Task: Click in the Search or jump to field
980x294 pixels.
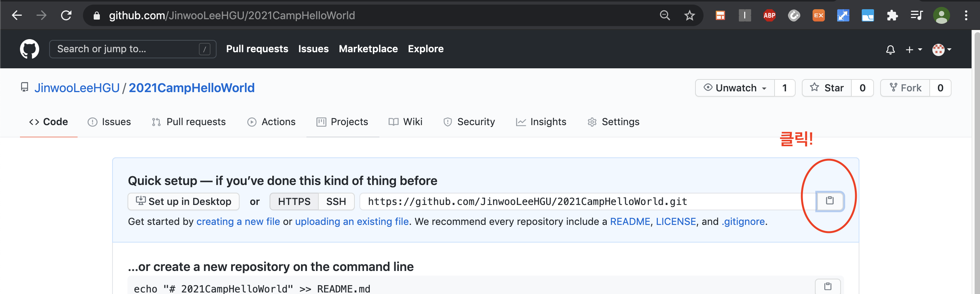Action: click(133, 49)
